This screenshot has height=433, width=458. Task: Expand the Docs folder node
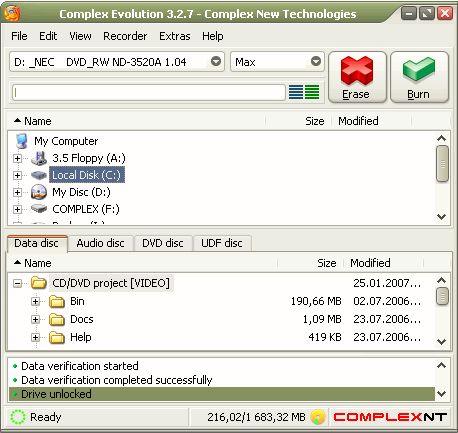(x=35, y=319)
